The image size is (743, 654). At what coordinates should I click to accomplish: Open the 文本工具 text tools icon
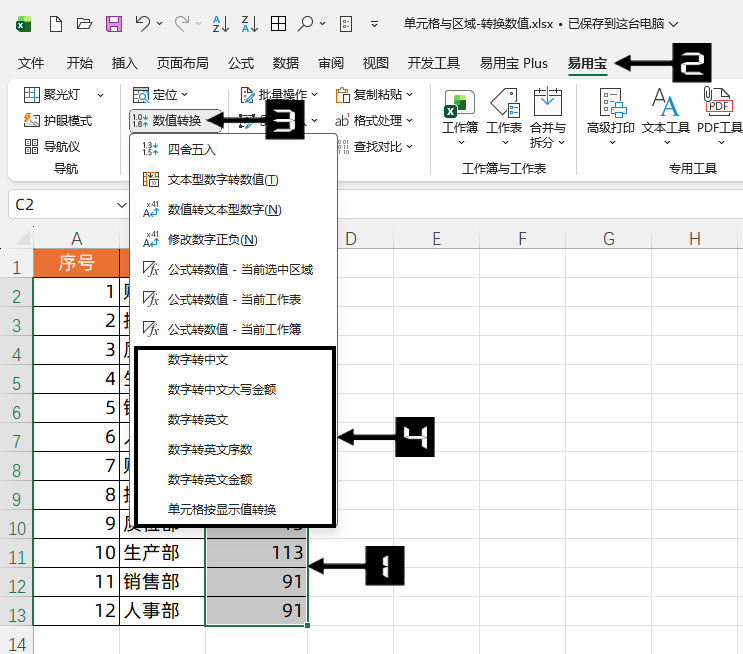click(x=666, y=115)
